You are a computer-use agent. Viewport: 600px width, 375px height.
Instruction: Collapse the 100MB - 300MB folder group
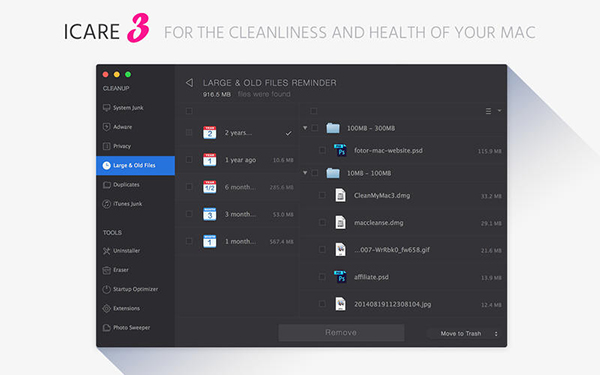305,128
